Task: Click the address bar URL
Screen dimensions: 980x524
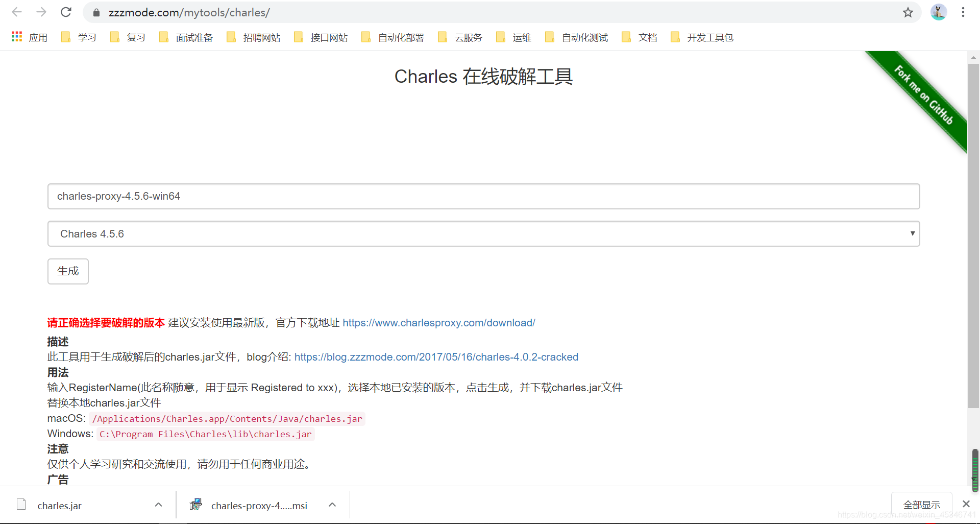Action: tap(189, 12)
